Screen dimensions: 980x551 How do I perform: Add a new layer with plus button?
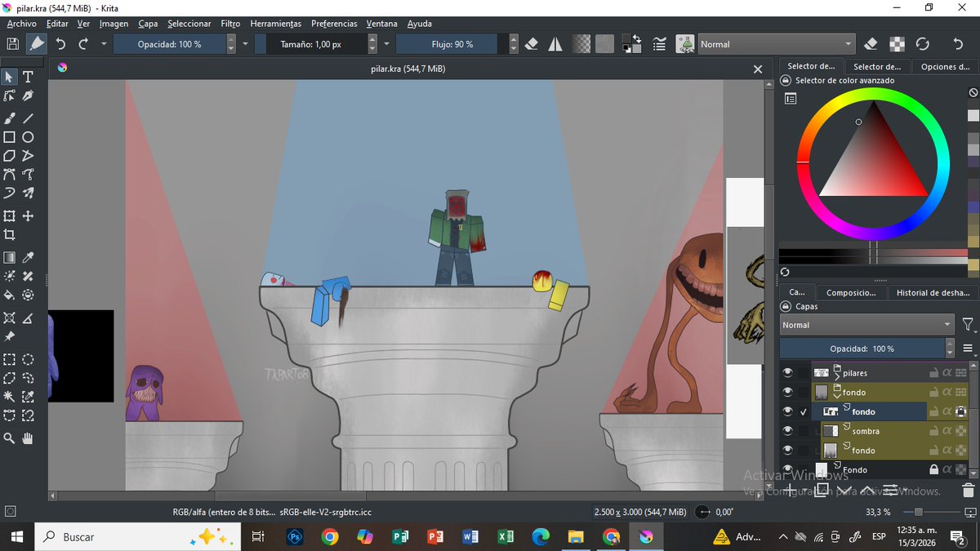(x=789, y=490)
